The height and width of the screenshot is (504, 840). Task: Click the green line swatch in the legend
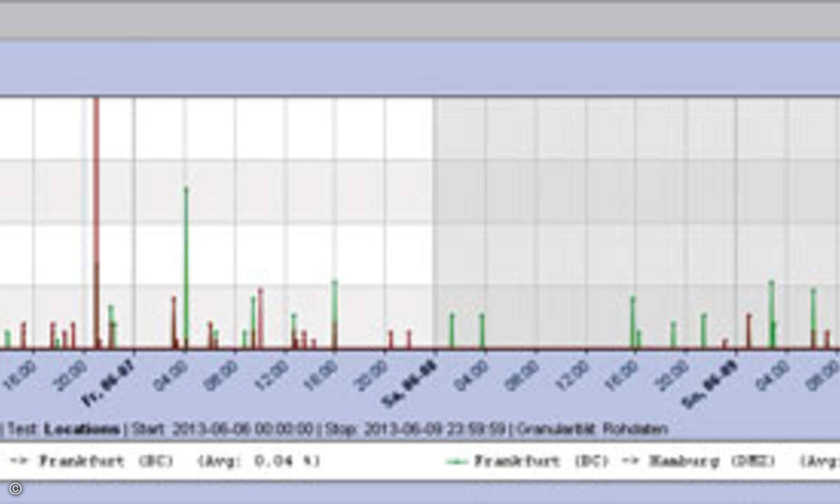point(456,461)
